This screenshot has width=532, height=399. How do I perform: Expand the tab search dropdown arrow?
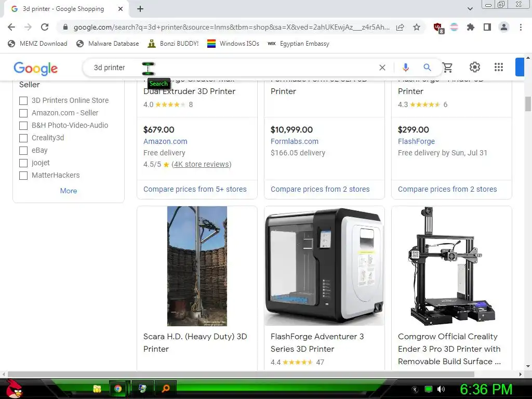(470, 9)
